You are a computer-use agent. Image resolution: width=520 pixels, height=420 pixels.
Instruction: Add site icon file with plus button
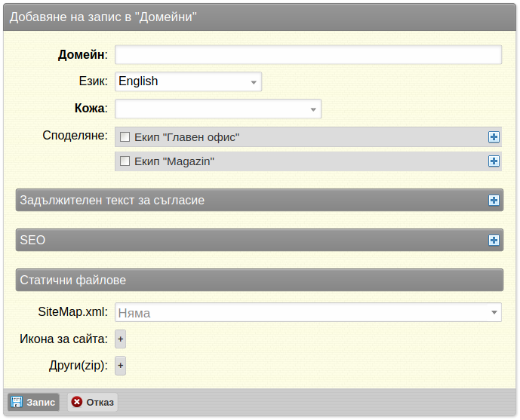click(120, 339)
